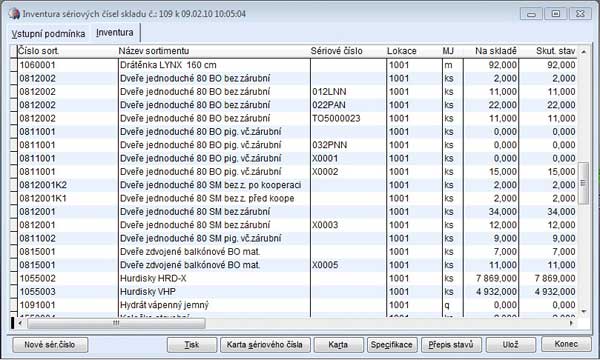Select serial number X0002 cell
Viewport: 600px width, 360px height.
point(348,172)
